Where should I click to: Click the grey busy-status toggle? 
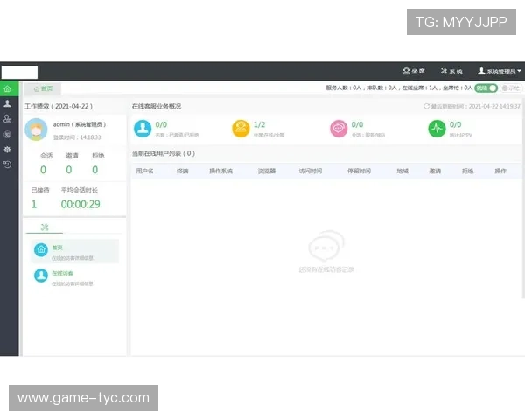pyautogui.click(x=511, y=88)
